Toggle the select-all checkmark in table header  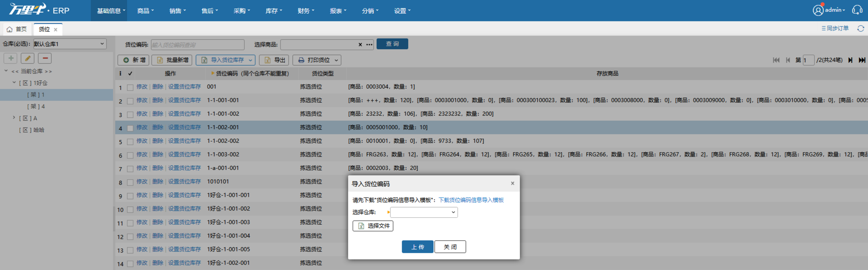(x=130, y=73)
